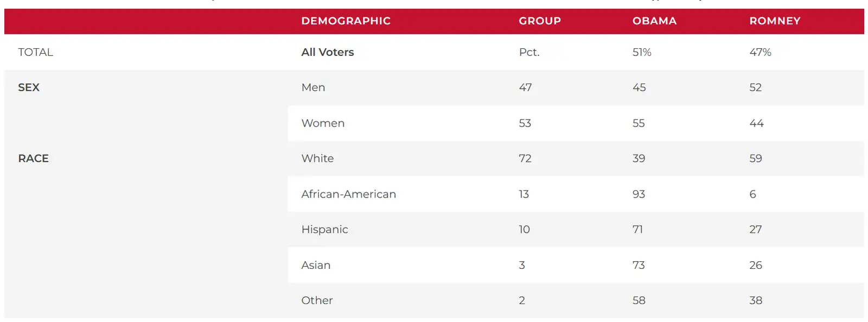Select the OBAMA column header
The height and width of the screenshot is (322, 868).
point(654,21)
